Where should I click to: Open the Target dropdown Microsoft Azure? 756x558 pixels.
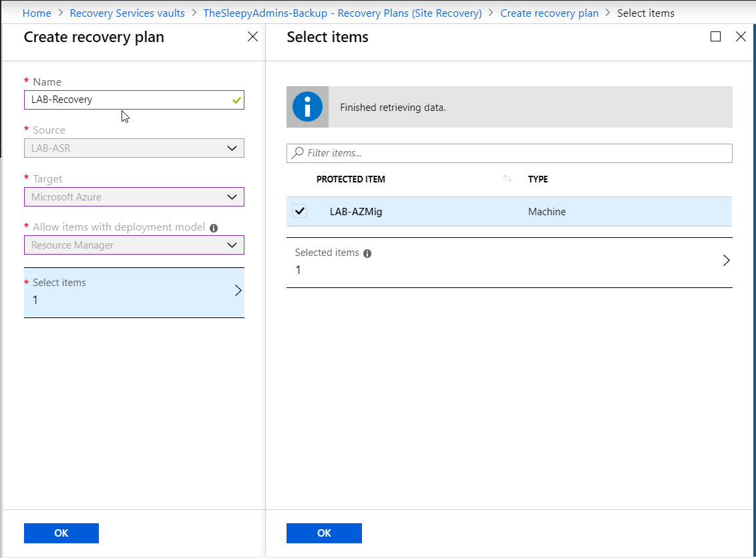134,197
